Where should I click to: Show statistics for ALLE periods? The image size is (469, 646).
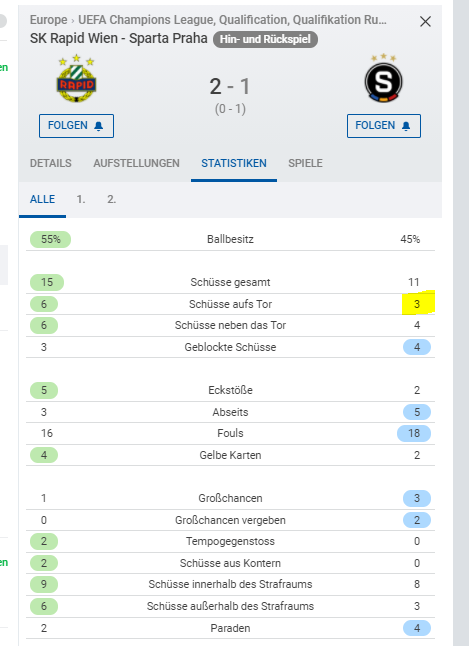tap(42, 199)
